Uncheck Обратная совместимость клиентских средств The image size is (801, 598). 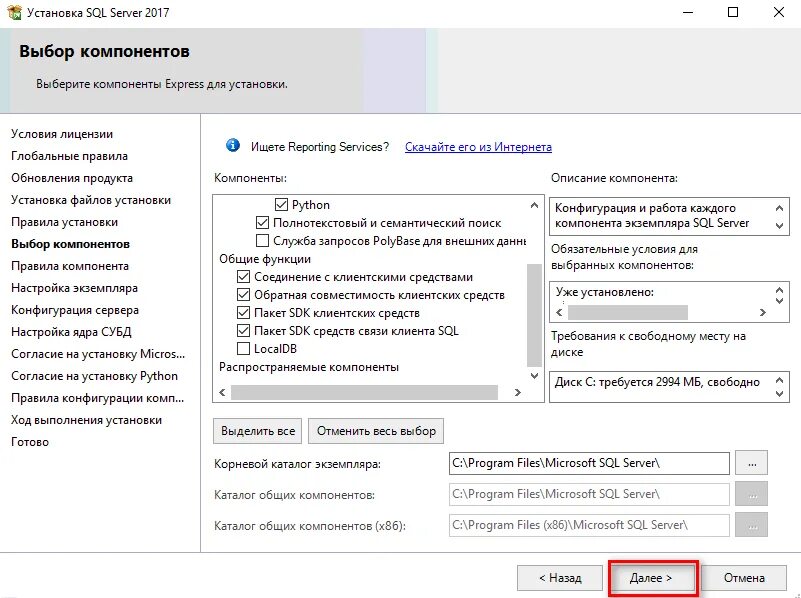(243, 295)
